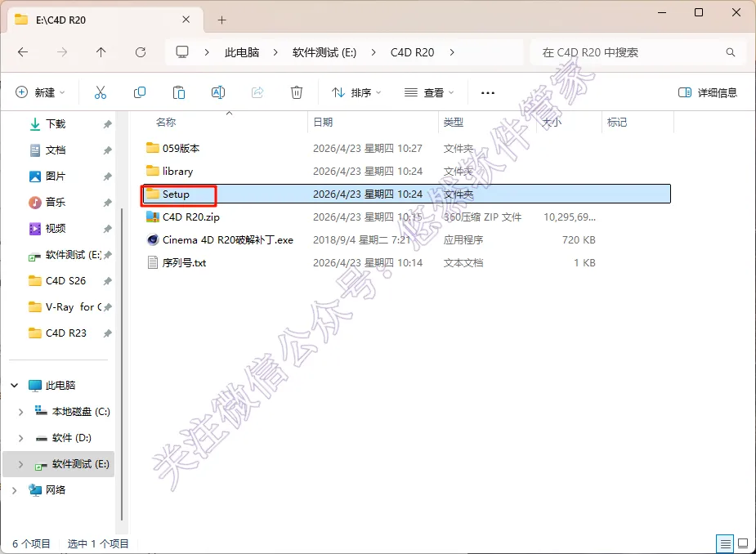Click the 序列号.txt document icon

pos(152,263)
